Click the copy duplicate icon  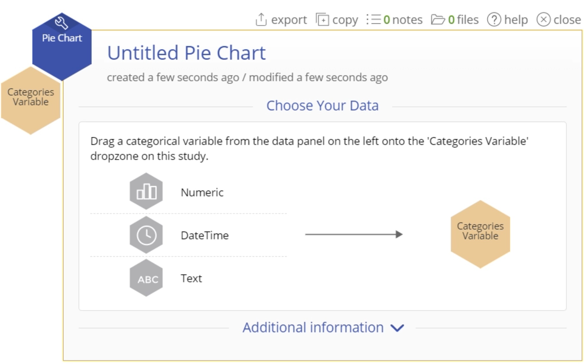tap(322, 20)
